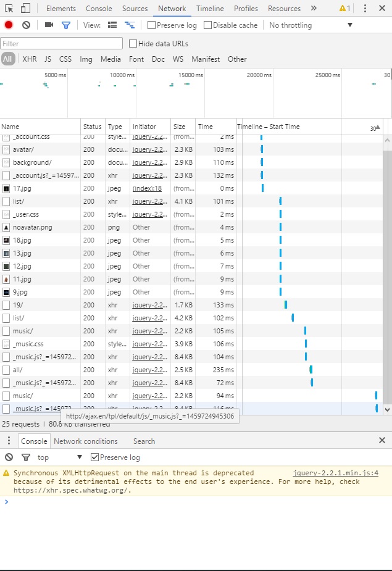
Task: Toggle device mode icon in DevTools
Action: pyautogui.click(x=25, y=9)
